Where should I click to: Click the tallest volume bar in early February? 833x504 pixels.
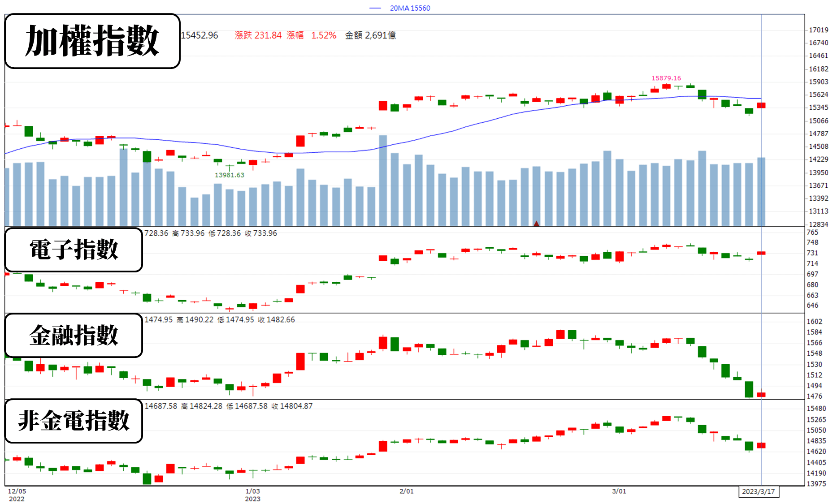tap(383, 180)
